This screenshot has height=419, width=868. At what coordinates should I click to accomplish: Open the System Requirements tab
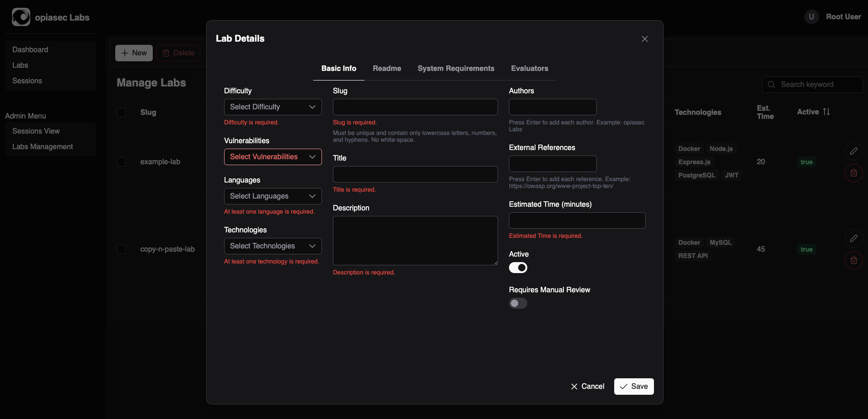coord(456,69)
